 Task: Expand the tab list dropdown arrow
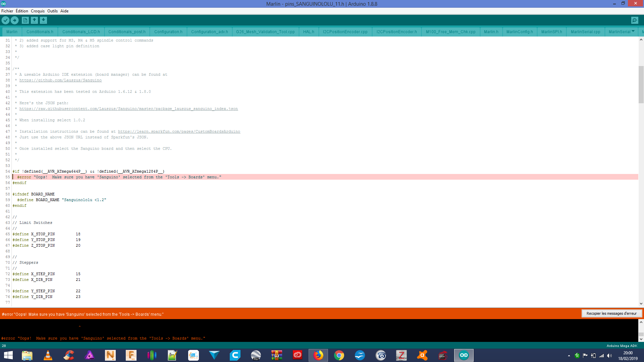633,31
